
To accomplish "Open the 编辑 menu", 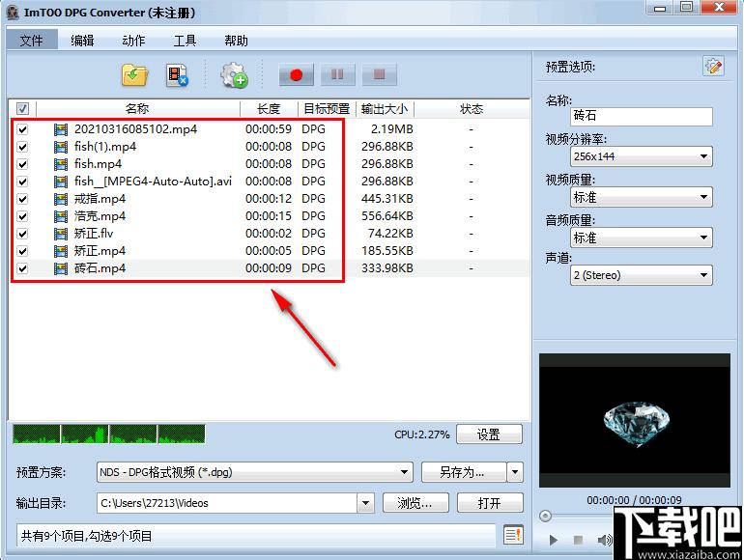I will [x=82, y=41].
